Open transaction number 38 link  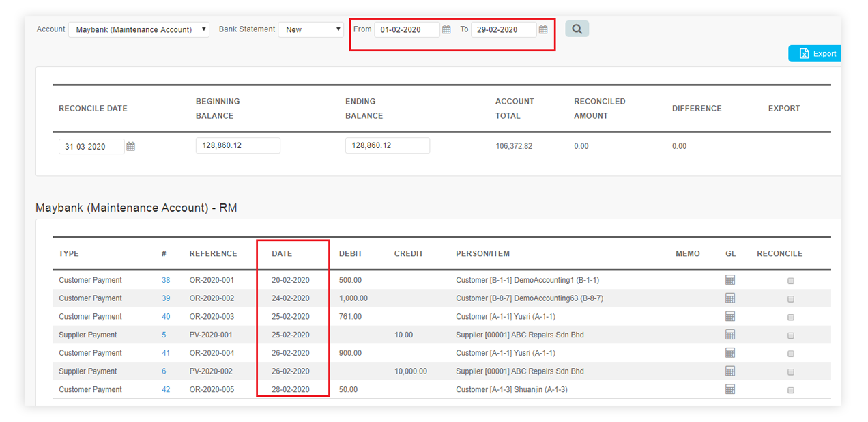pos(166,280)
